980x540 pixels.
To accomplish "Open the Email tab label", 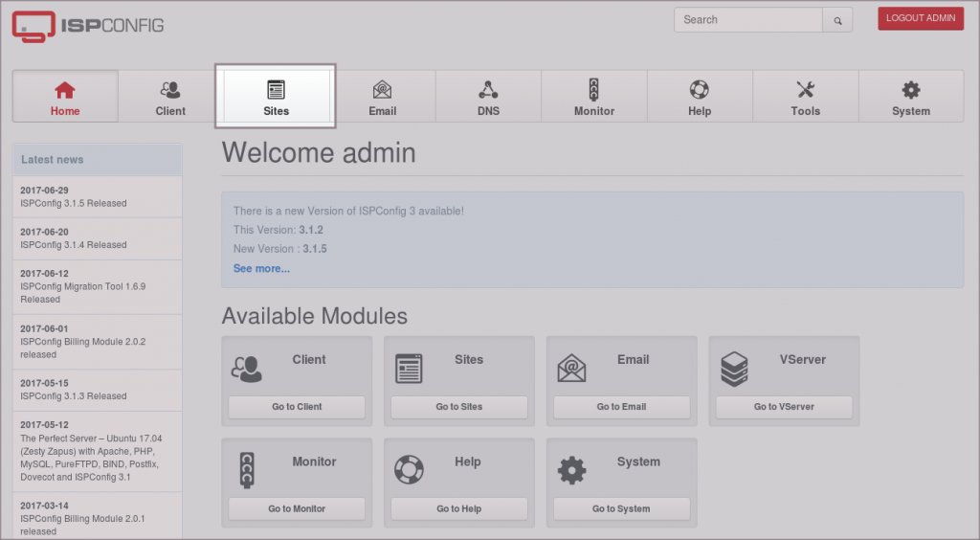I will (382, 111).
